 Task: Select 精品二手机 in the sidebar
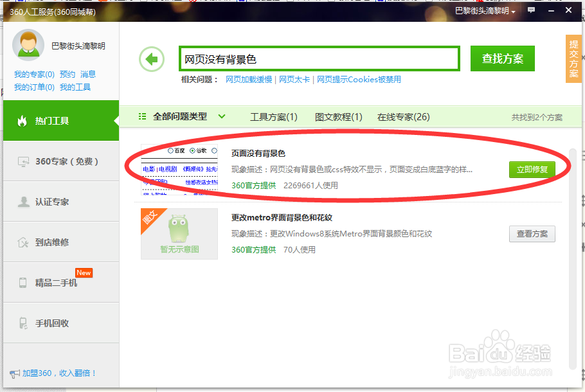pos(61,283)
